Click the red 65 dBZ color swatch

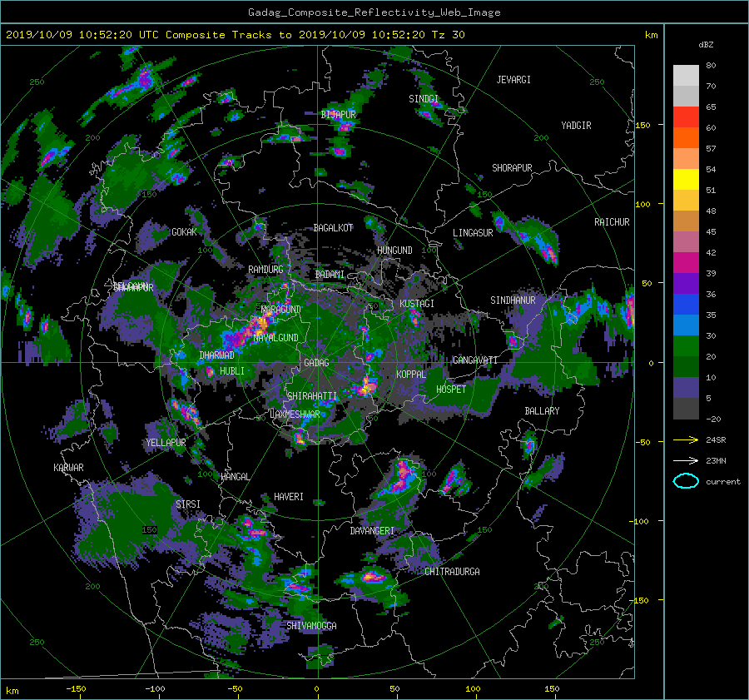pyautogui.click(x=686, y=117)
